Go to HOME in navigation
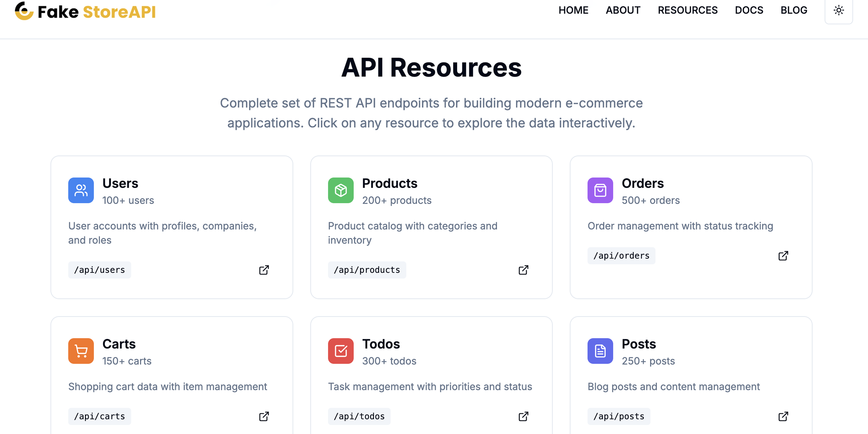 point(573,10)
